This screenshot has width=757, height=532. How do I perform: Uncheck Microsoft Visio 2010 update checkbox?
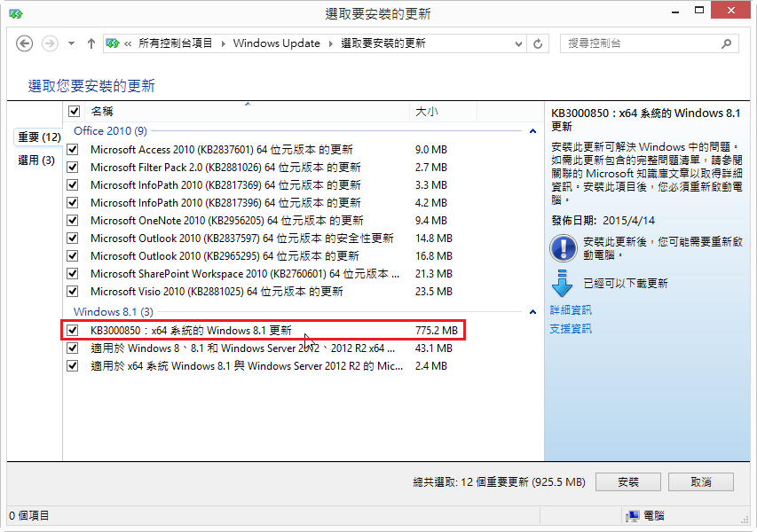point(74,292)
